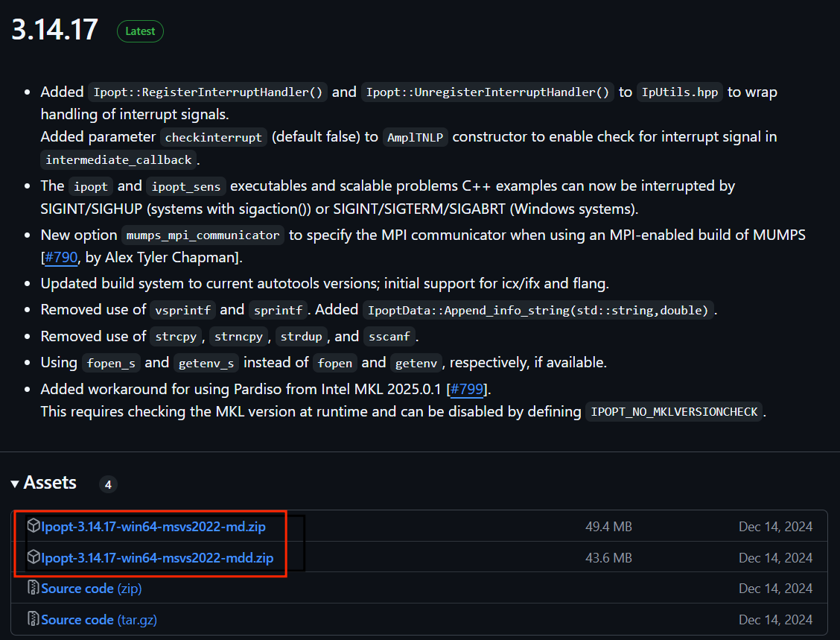Click the IPOPT_NO_MKLVERSIONCHECK code snippet

pos(674,412)
